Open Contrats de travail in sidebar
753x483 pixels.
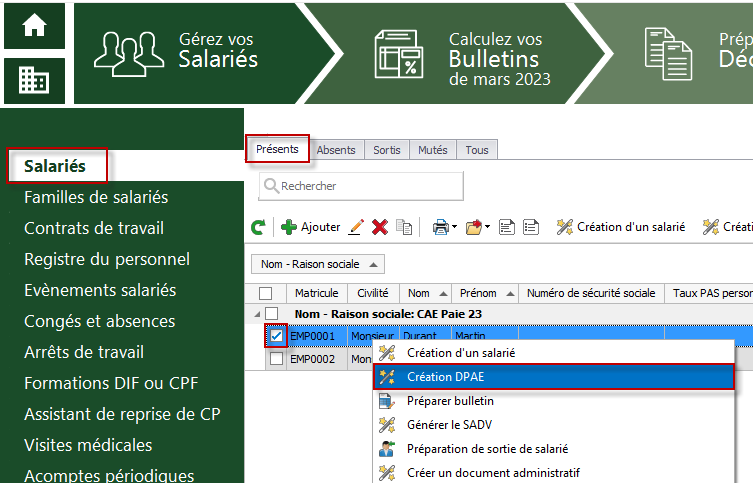click(94, 228)
